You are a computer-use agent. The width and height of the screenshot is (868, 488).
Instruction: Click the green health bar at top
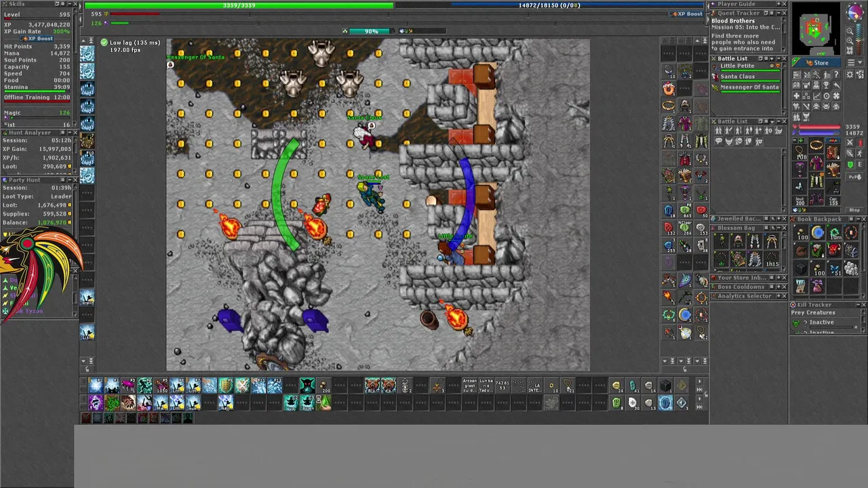[x=239, y=5]
